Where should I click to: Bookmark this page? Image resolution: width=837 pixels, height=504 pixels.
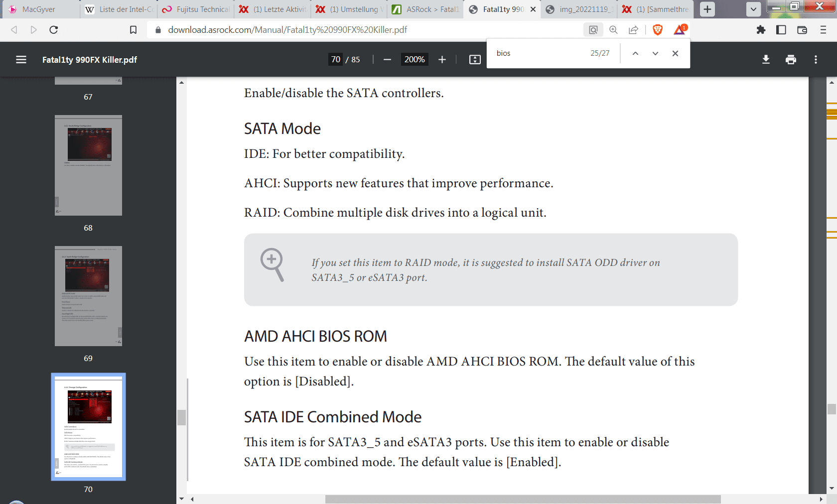click(x=133, y=30)
